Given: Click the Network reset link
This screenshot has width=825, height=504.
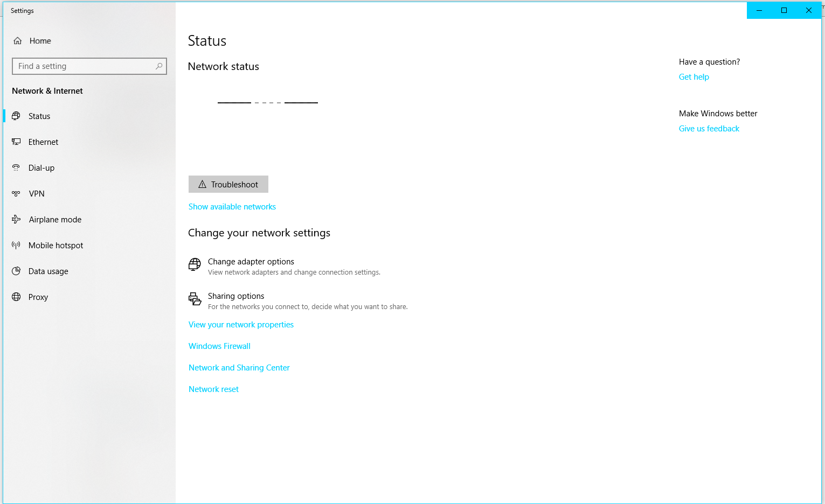Looking at the screenshot, I should pos(213,389).
